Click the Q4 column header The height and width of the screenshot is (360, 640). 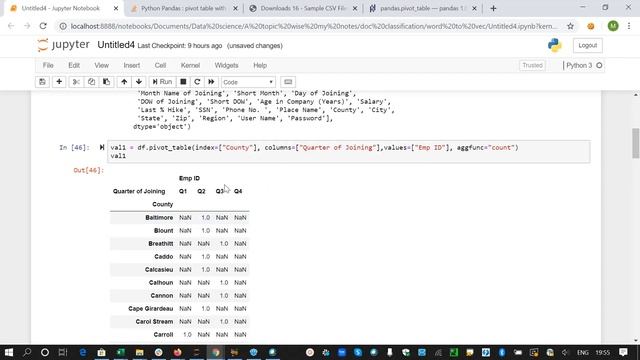point(238,191)
